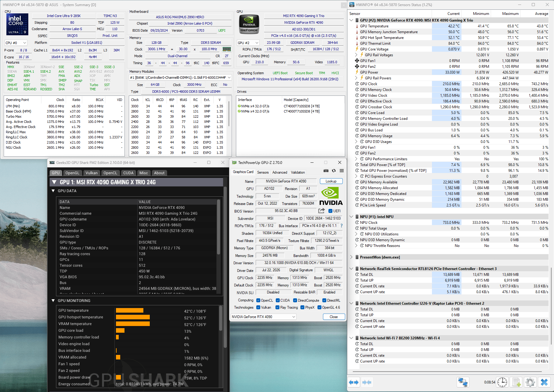Collapse the NPU [#1] Intel NPU group
This screenshot has height=392, width=554.
pos(352,217)
